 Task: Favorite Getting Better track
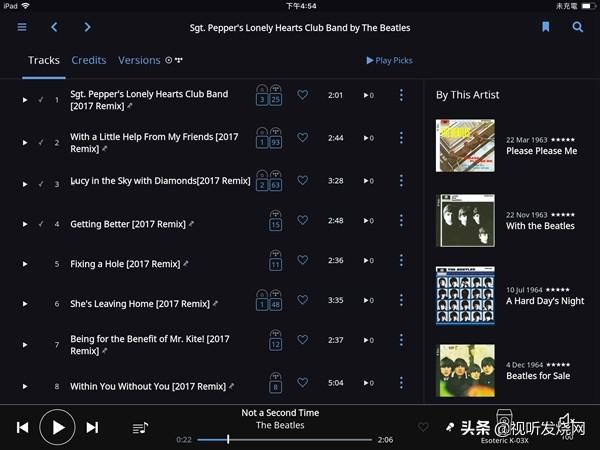[x=303, y=220]
